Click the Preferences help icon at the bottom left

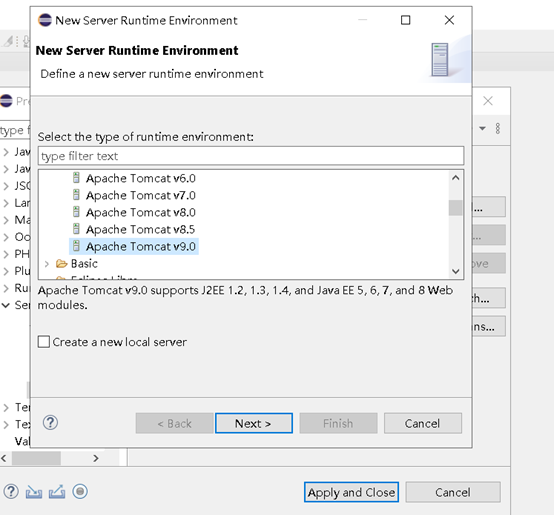tap(11, 491)
